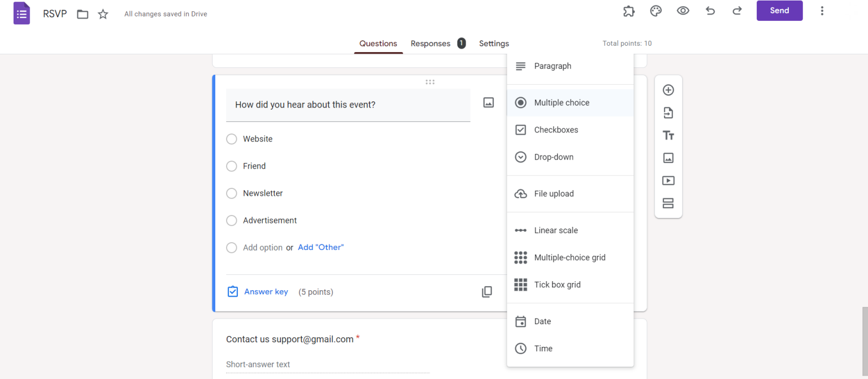Click the Total points: 10 label

point(627,44)
